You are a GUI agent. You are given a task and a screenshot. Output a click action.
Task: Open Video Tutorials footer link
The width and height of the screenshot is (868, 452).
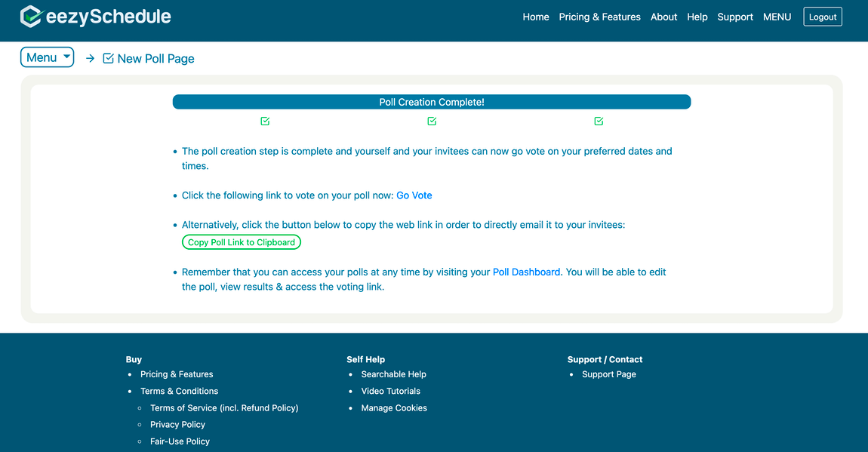point(391,391)
